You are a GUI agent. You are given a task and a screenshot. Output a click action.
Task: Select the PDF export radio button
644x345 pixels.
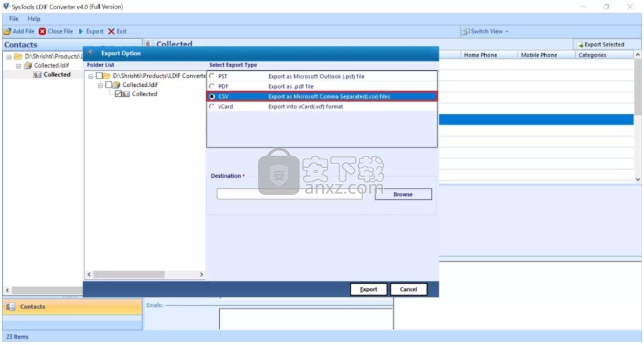tap(212, 86)
